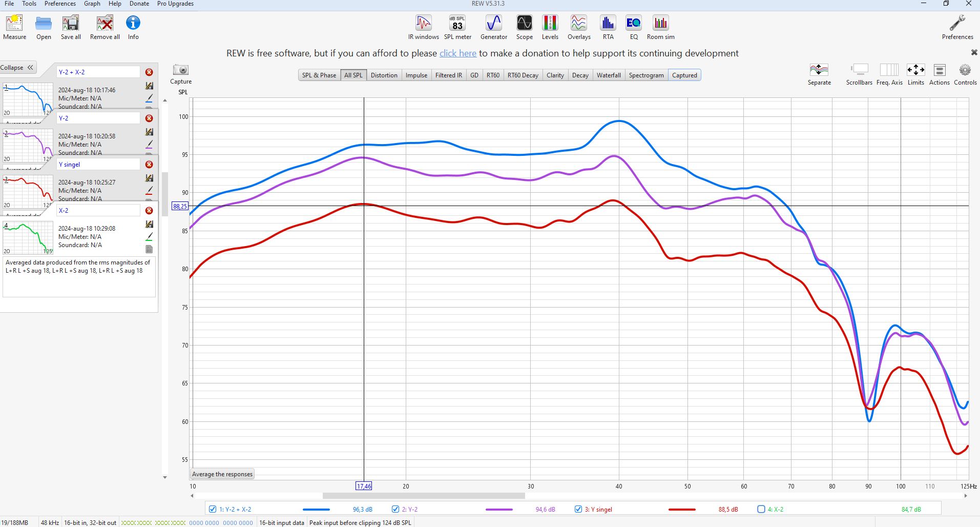This screenshot has width=980, height=527.
Task: Switch to the Waterfall tab
Action: point(609,75)
